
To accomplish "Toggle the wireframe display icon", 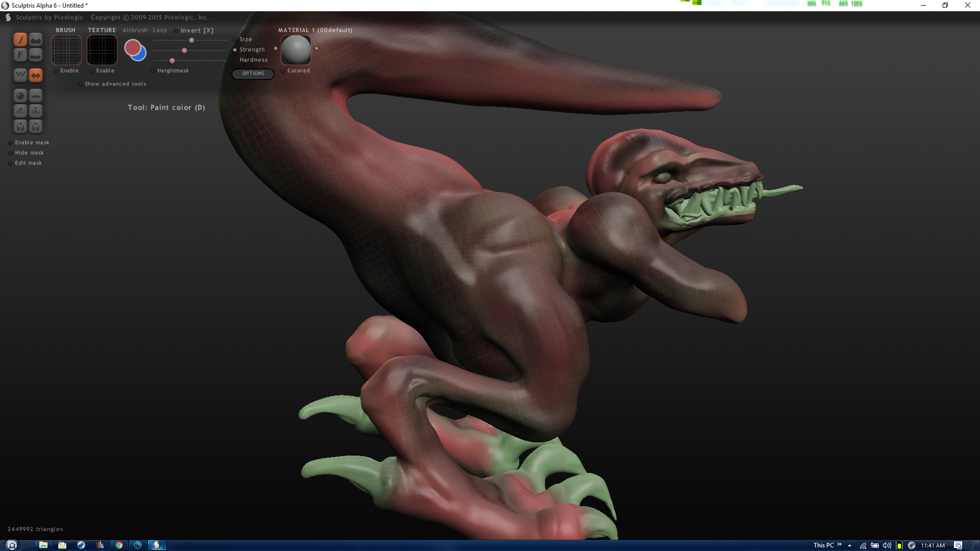I will pyautogui.click(x=20, y=75).
